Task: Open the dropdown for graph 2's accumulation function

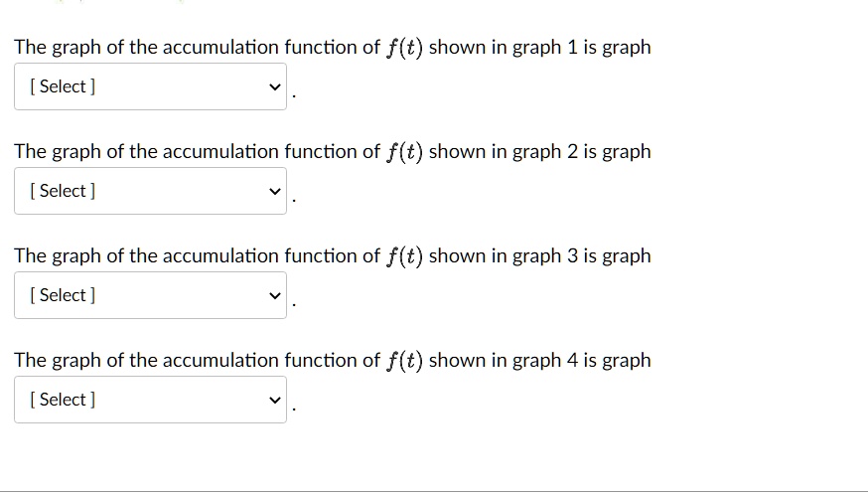Action: (150, 191)
